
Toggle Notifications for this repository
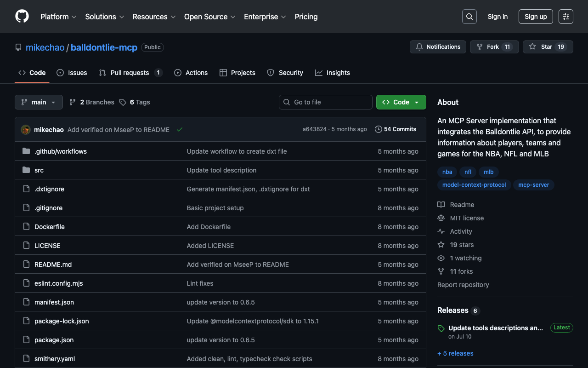(x=438, y=47)
